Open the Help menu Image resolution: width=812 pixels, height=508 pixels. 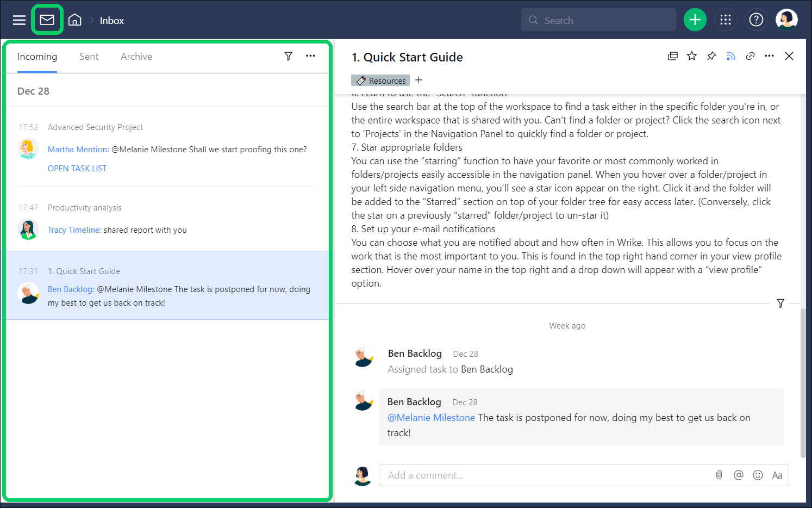tap(756, 20)
